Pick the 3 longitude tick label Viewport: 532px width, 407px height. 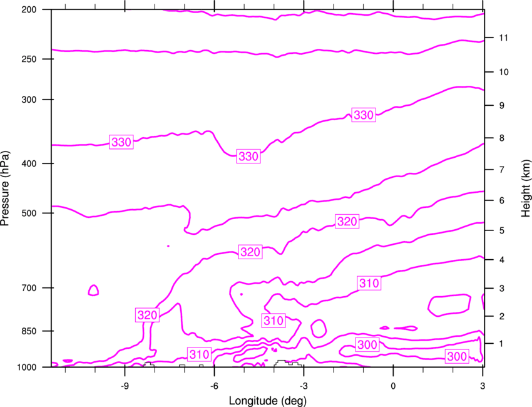click(483, 386)
